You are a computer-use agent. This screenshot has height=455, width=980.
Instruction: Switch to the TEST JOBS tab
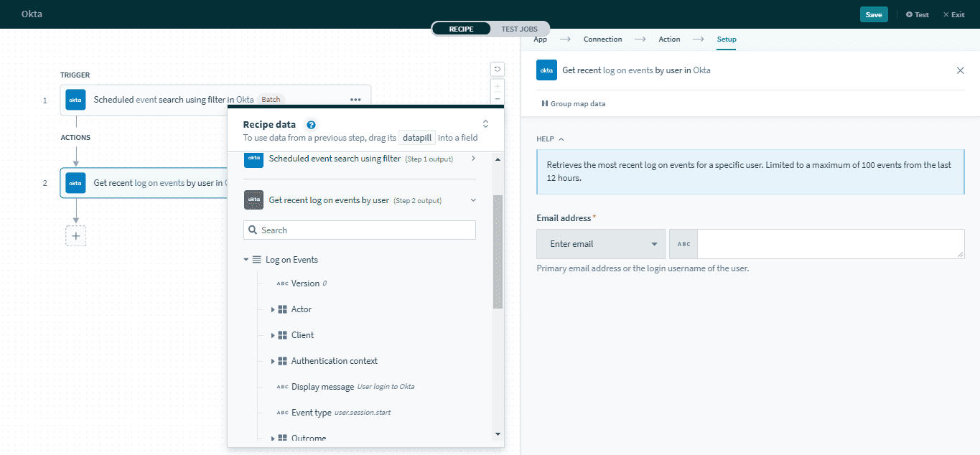pos(520,29)
